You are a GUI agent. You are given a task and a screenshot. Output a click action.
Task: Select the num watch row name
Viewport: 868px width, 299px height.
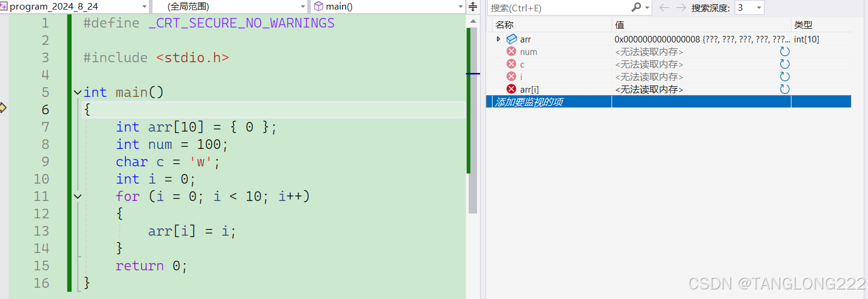pos(528,52)
